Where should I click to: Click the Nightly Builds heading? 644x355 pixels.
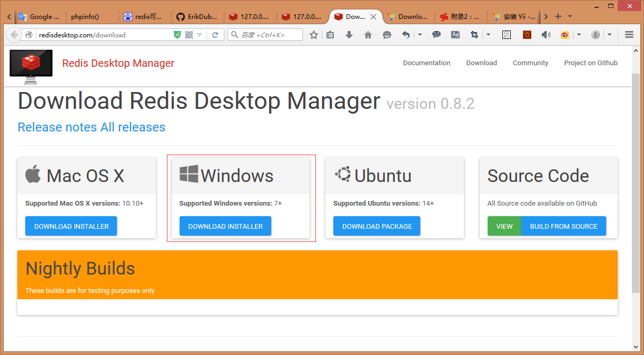coord(80,269)
